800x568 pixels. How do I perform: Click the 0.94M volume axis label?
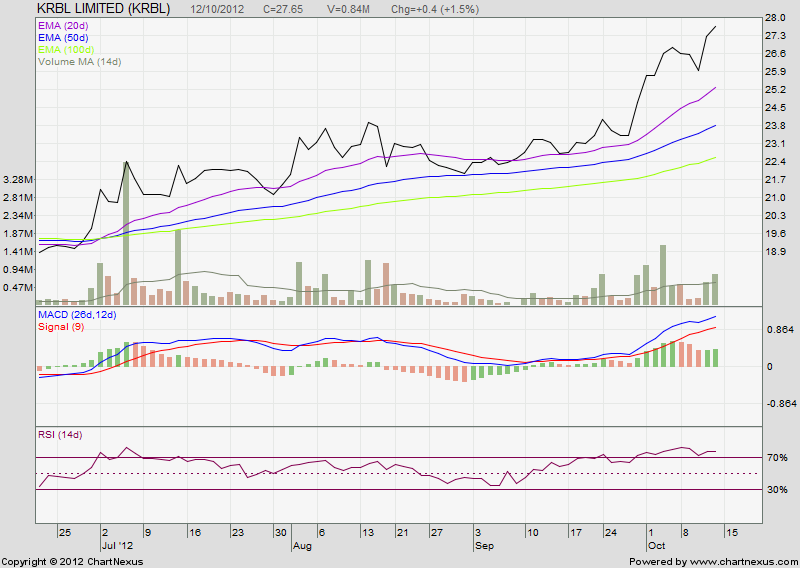pyautogui.click(x=18, y=269)
